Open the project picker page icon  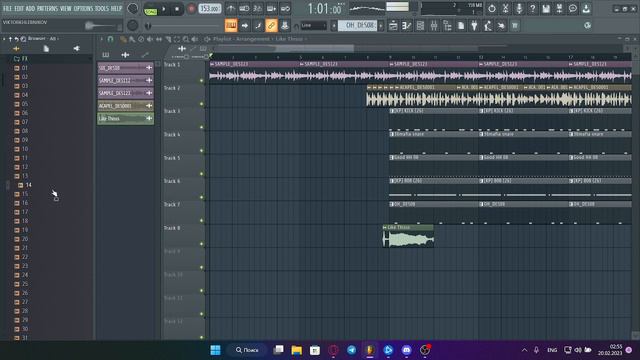coord(461,26)
